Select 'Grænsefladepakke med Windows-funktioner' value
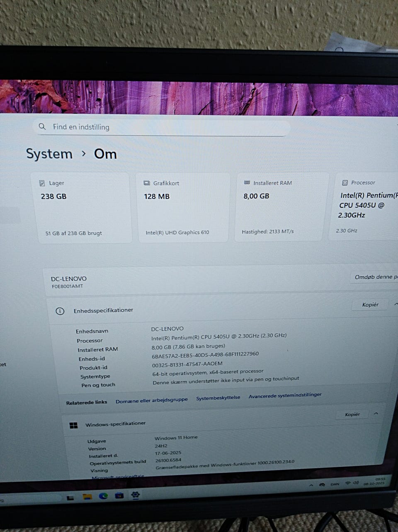Screen dimensions: 398x532 click(225, 464)
